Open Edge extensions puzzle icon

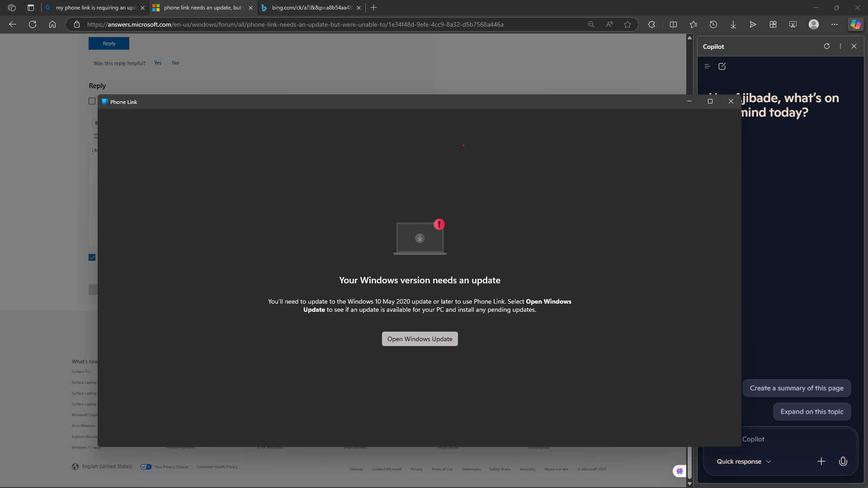[651, 24]
